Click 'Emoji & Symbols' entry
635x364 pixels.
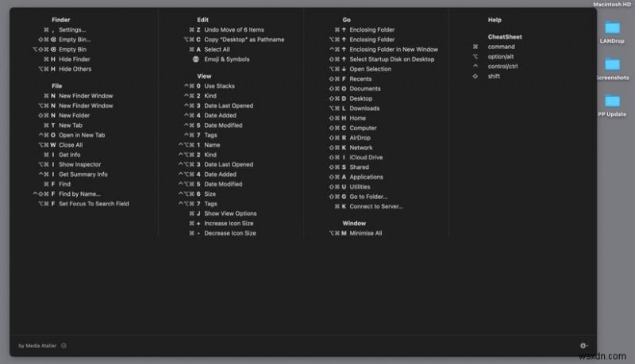(x=227, y=59)
